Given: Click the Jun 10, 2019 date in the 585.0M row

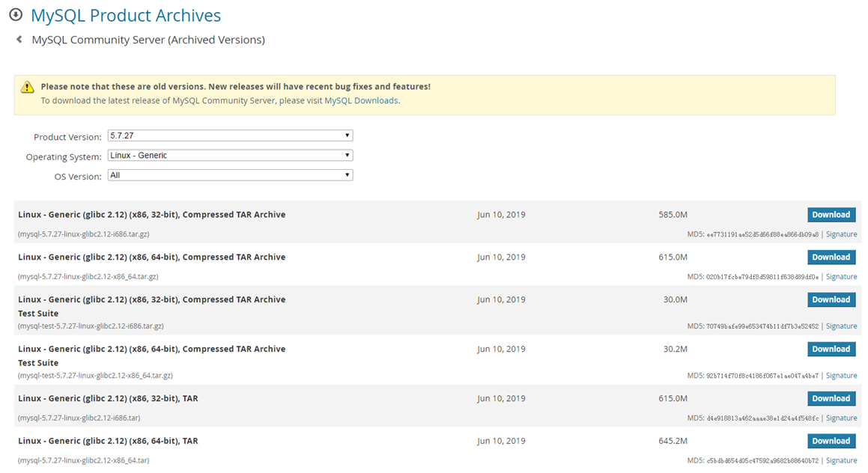Looking at the screenshot, I should click(502, 215).
